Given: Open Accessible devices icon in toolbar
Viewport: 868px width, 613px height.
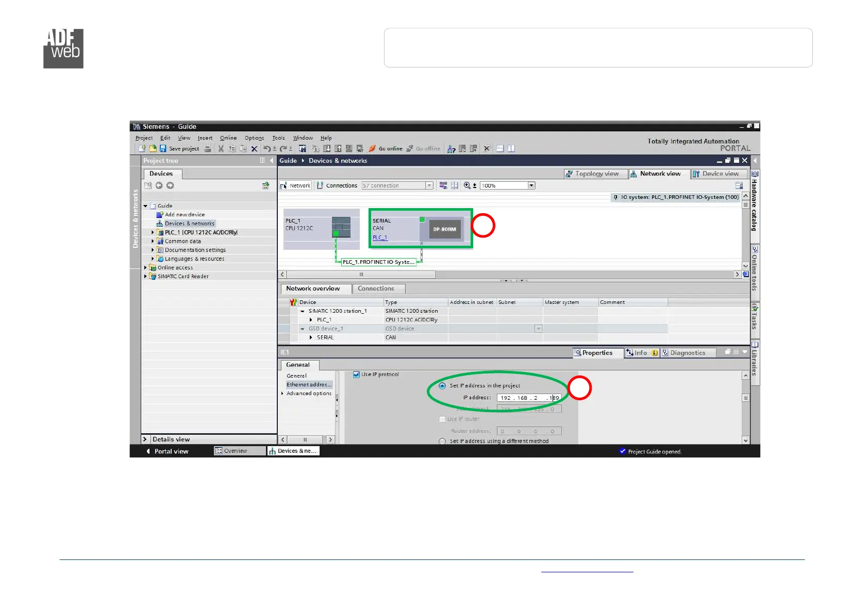Looking at the screenshot, I should pyautogui.click(x=452, y=148).
